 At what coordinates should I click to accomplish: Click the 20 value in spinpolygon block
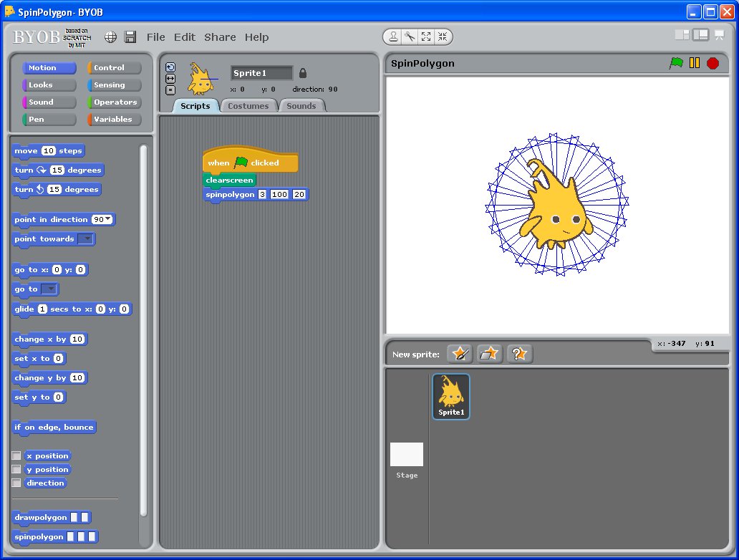click(x=299, y=194)
